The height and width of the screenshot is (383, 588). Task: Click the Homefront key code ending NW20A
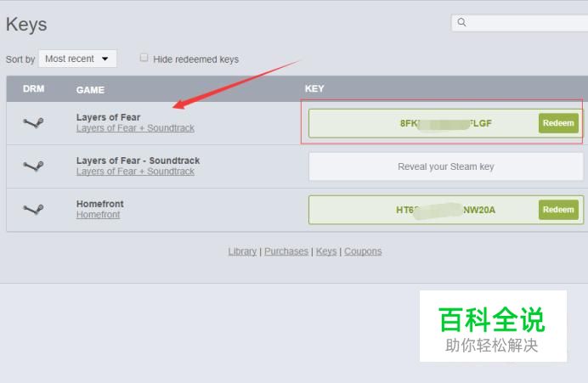445,210
